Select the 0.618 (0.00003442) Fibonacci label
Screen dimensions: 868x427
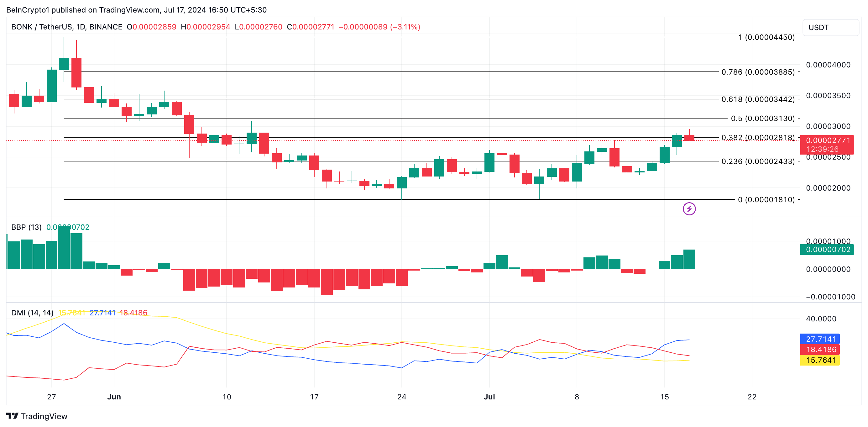point(758,99)
